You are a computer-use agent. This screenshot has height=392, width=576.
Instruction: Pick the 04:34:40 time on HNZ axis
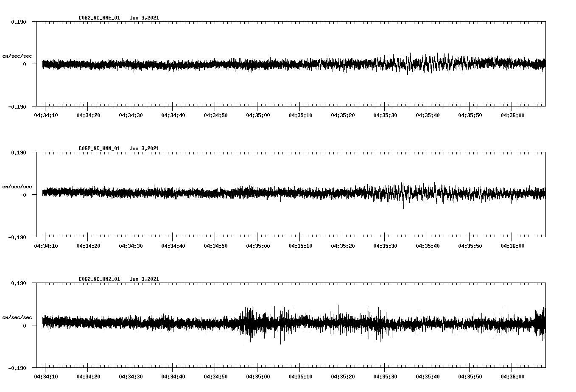[x=173, y=377]
